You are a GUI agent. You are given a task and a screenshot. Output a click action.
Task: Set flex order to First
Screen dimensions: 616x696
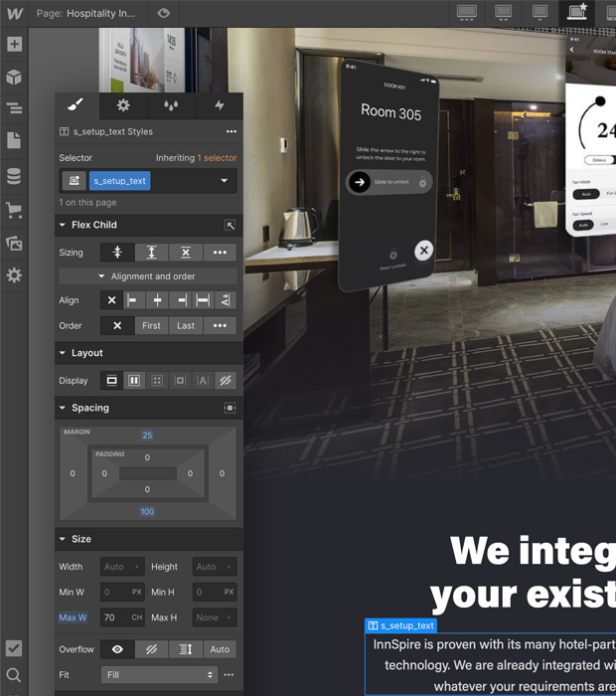[151, 326]
